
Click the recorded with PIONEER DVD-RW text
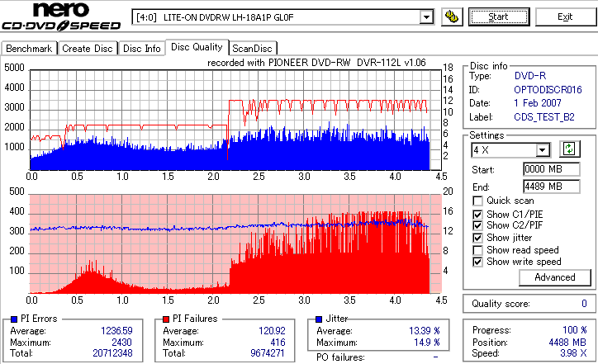316,63
